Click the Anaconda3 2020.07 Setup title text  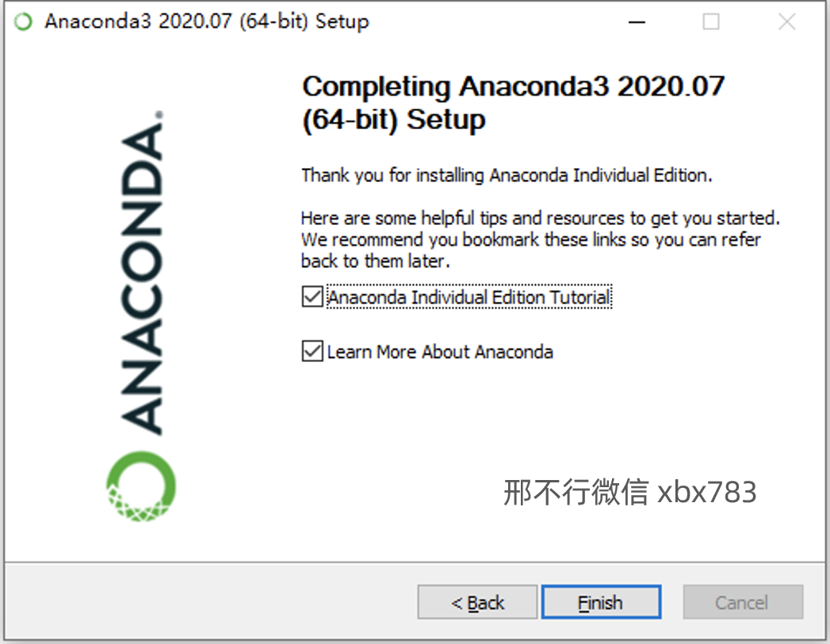click(206, 21)
